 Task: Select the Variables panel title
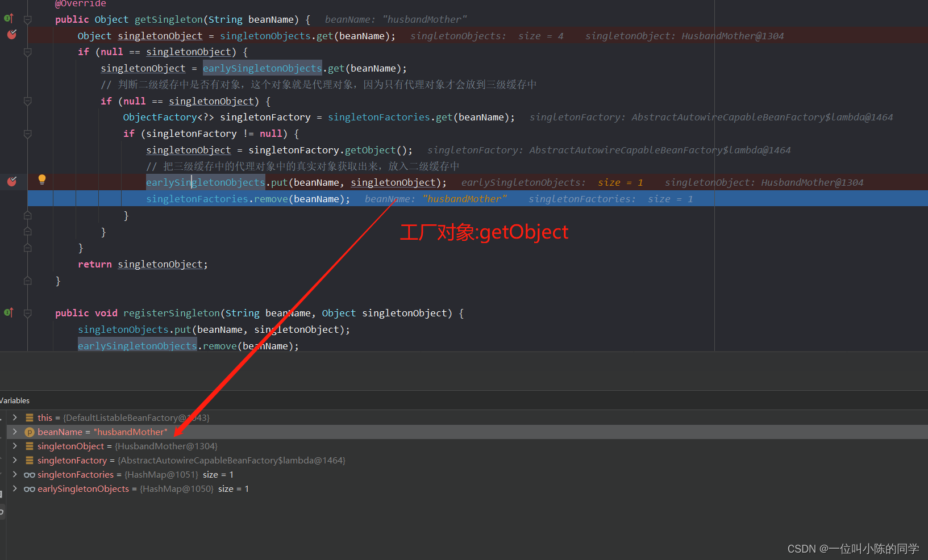pos(15,400)
